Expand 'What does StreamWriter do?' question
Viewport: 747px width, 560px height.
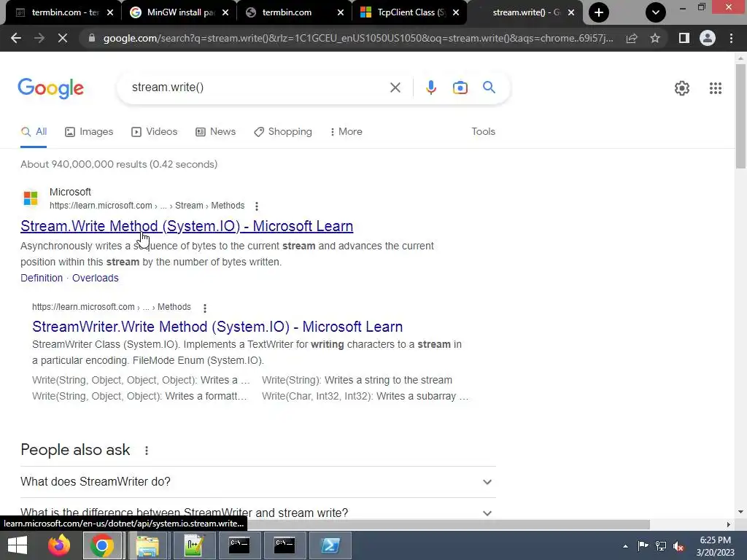[x=258, y=482]
